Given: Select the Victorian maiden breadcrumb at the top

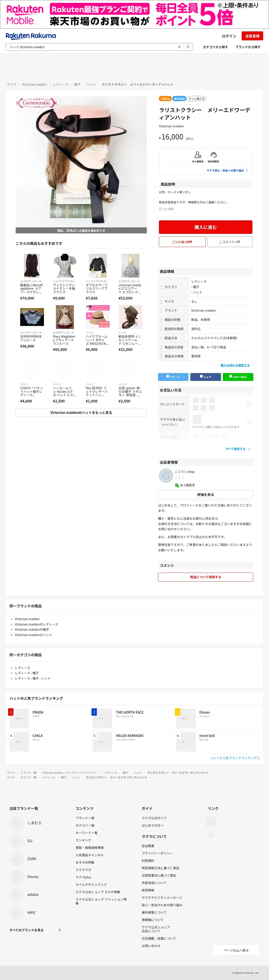Looking at the screenshot, I should click(34, 85).
